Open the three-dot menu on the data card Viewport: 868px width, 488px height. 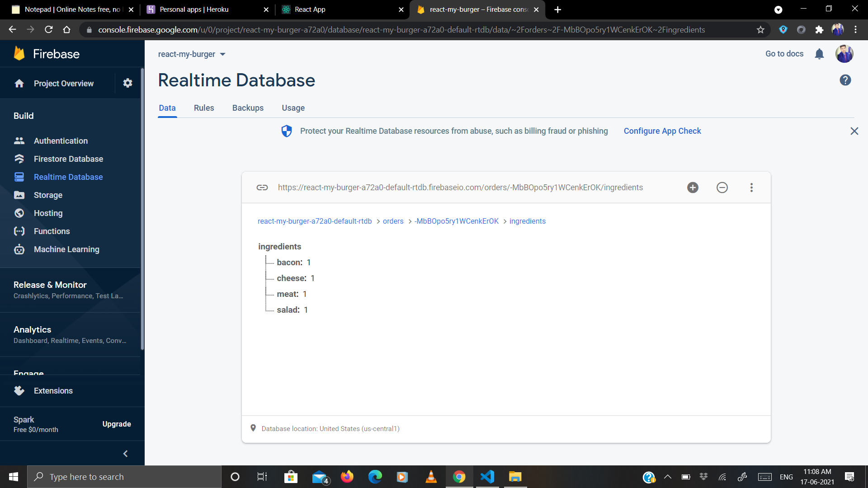coord(751,187)
